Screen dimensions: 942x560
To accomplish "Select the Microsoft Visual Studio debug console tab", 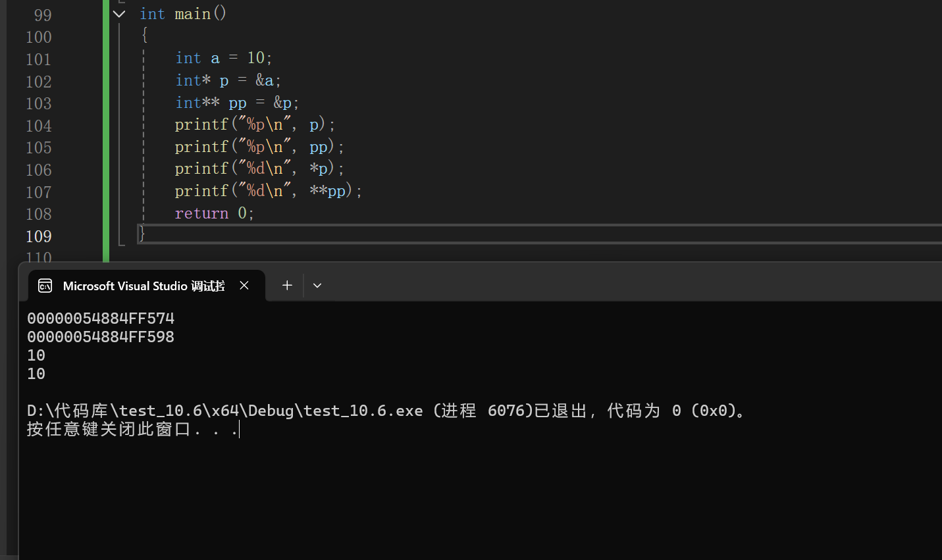I will pos(147,286).
